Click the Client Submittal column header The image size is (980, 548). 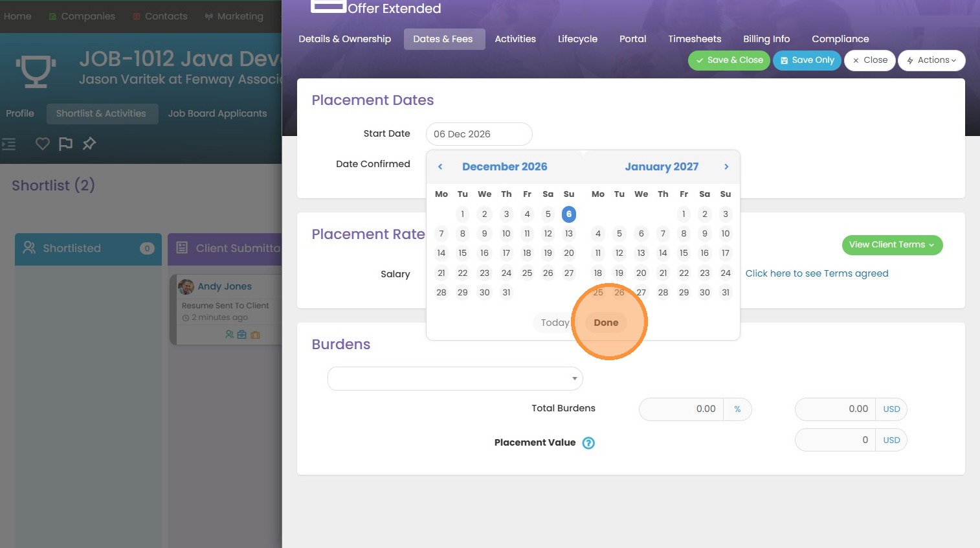tap(225, 249)
